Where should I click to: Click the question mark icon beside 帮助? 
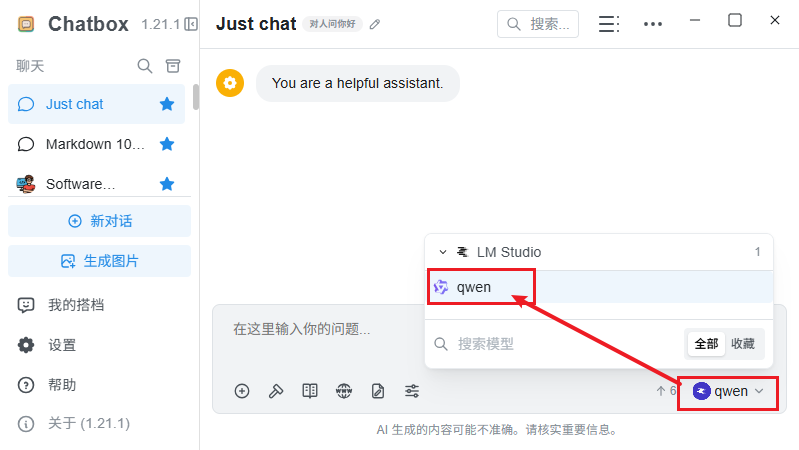point(26,385)
